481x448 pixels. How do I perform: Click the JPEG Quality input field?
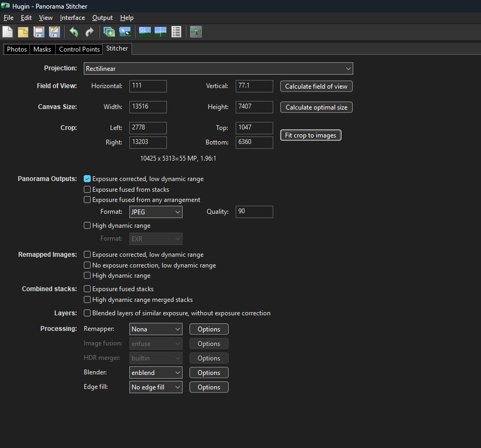[x=254, y=212]
